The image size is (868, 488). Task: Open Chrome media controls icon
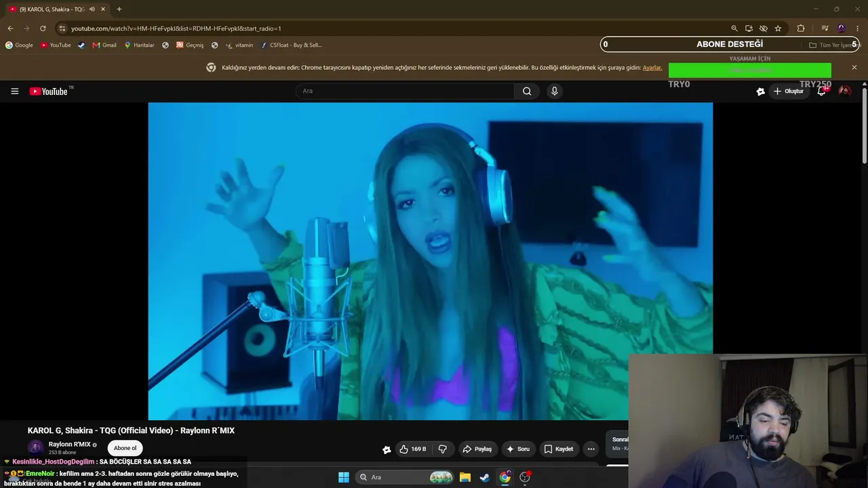click(x=825, y=28)
